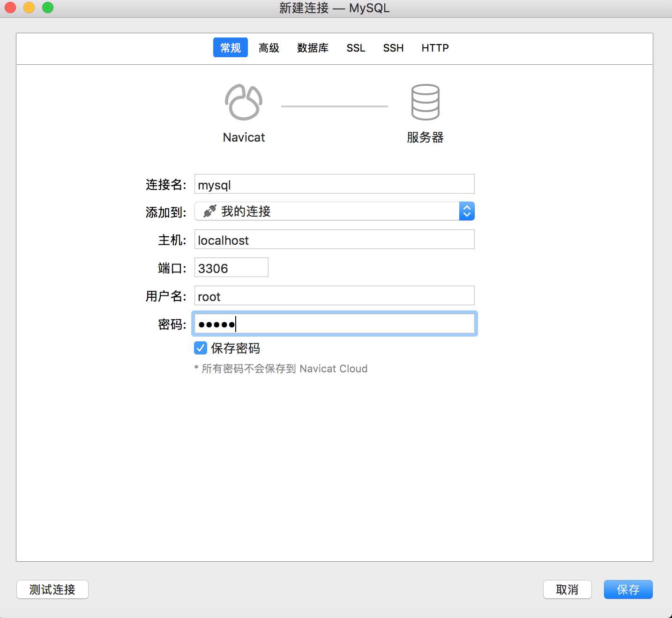
Task: Open the 添加到 dropdown arrows
Action: point(467,211)
